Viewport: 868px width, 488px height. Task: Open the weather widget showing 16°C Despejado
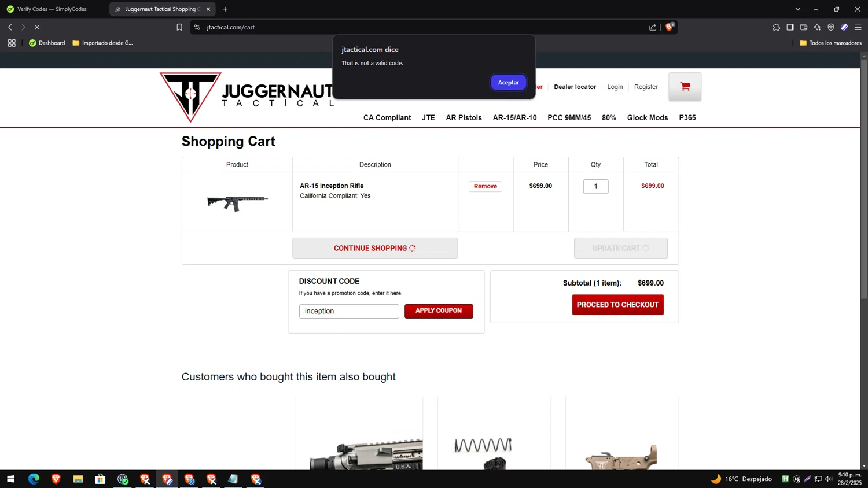tap(742, 479)
